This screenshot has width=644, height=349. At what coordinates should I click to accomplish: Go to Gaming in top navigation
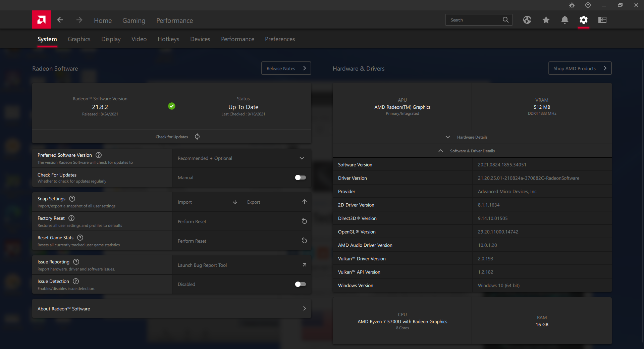pyautogui.click(x=134, y=20)
